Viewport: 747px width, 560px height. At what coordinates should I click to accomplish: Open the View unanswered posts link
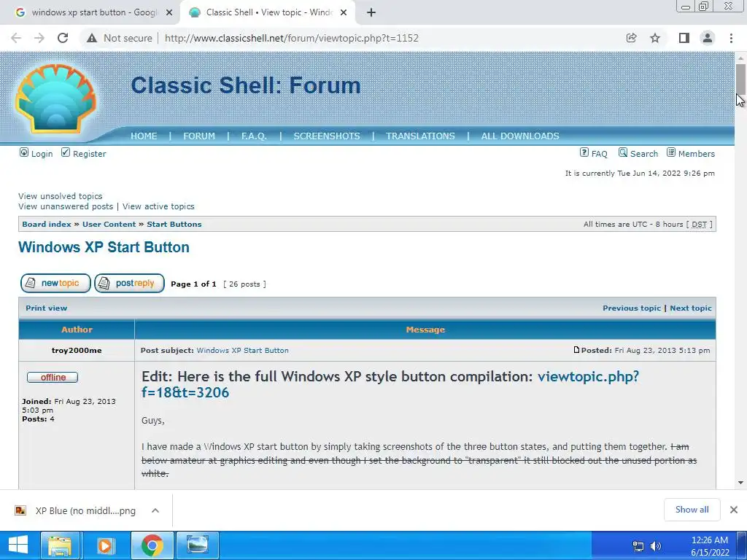tap(66, 206)
